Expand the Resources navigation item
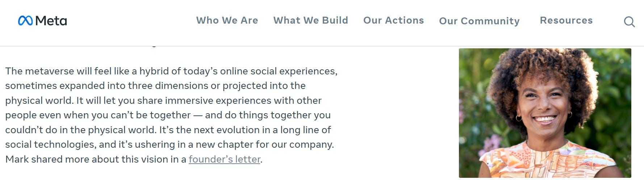 coord(566,20)
